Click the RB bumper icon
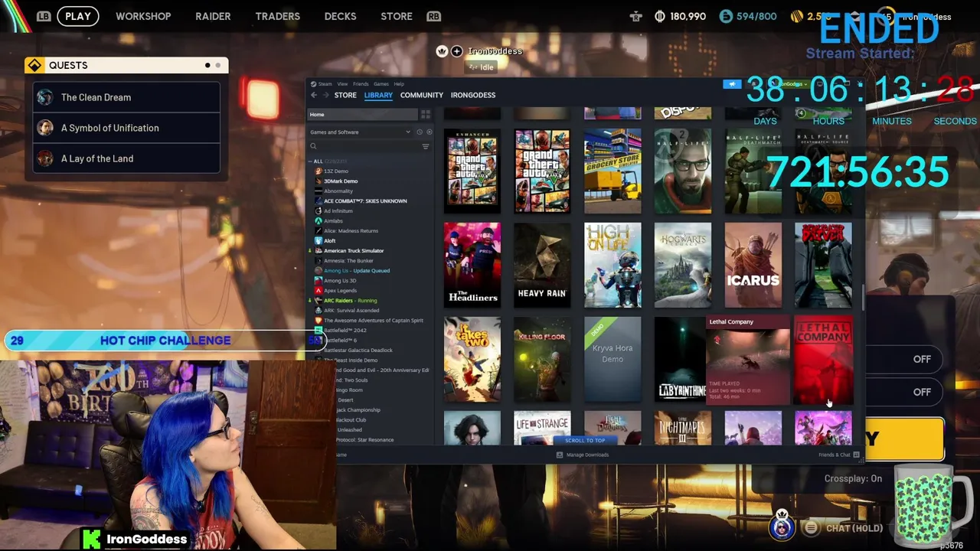Viewport: 980px width, 551px height. [434, 16]
